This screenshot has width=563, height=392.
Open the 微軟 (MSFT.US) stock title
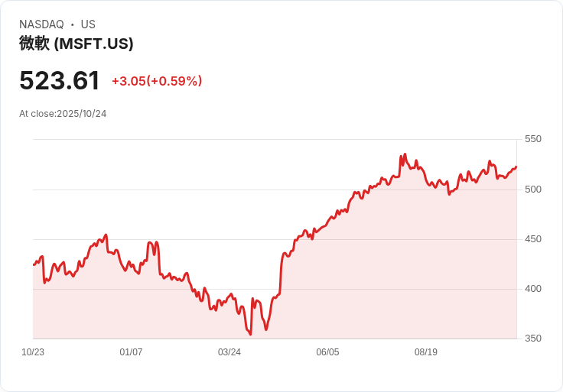pos(76,44)
